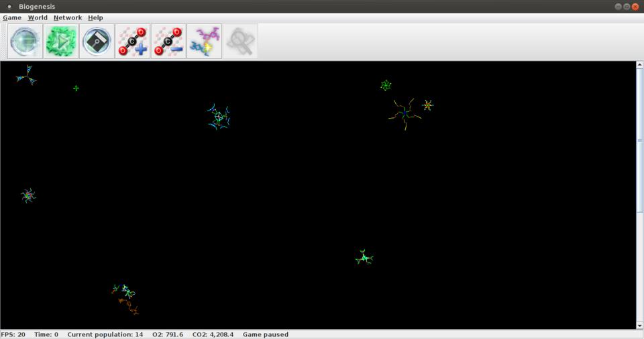Click the small green cross organism

pyautogui.click(x=76, y=88)
